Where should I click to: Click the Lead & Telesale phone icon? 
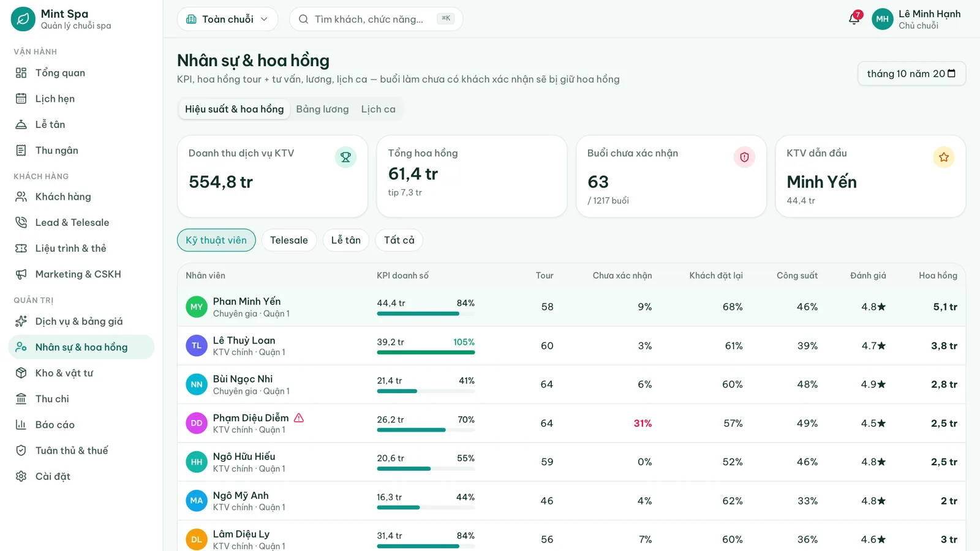tap(21, 222)
